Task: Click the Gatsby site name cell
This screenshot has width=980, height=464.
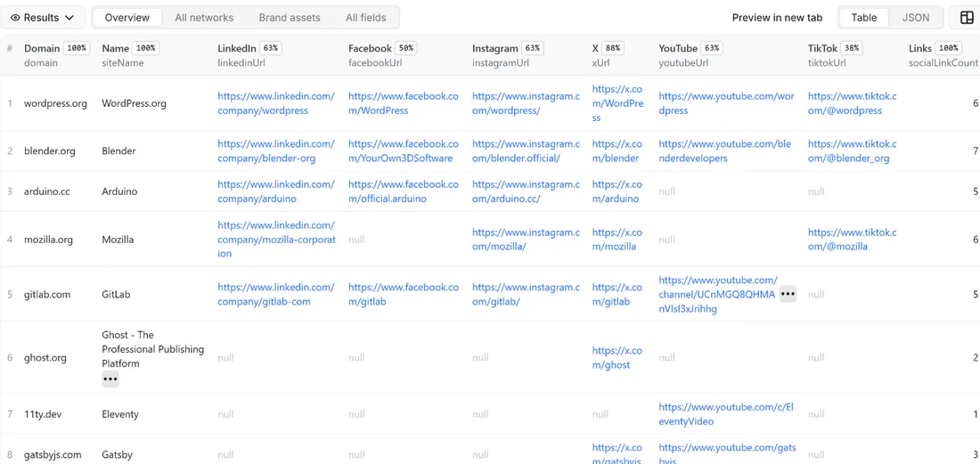Action: 117,454
